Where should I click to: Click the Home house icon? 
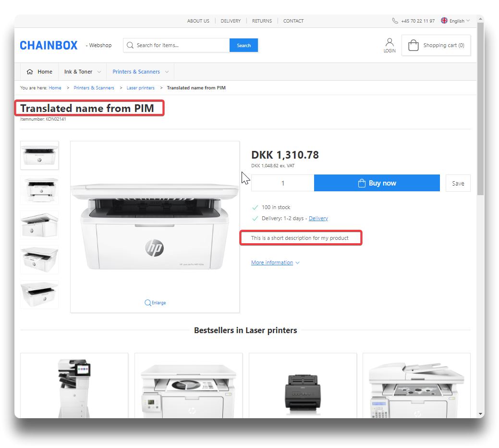30,72
